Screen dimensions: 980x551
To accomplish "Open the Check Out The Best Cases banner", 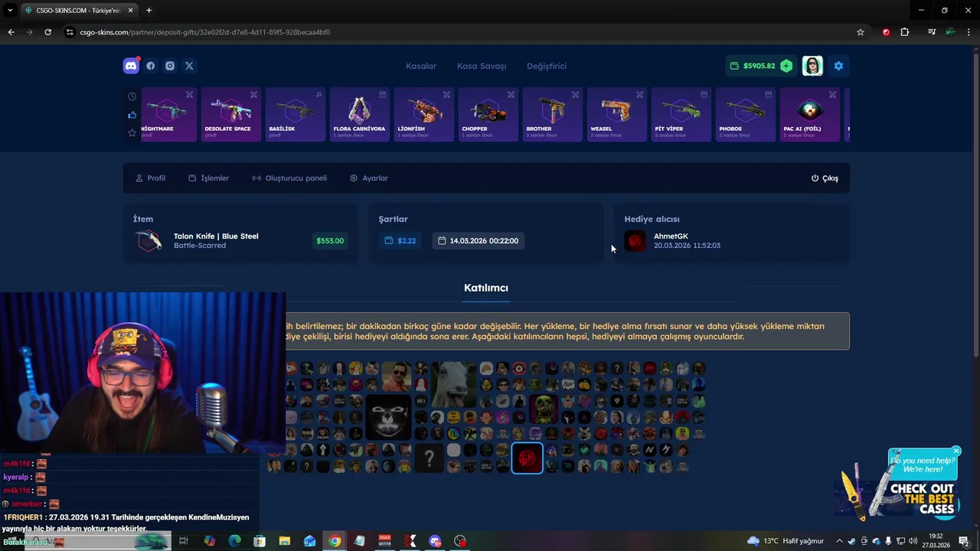I will coord(897,497).
